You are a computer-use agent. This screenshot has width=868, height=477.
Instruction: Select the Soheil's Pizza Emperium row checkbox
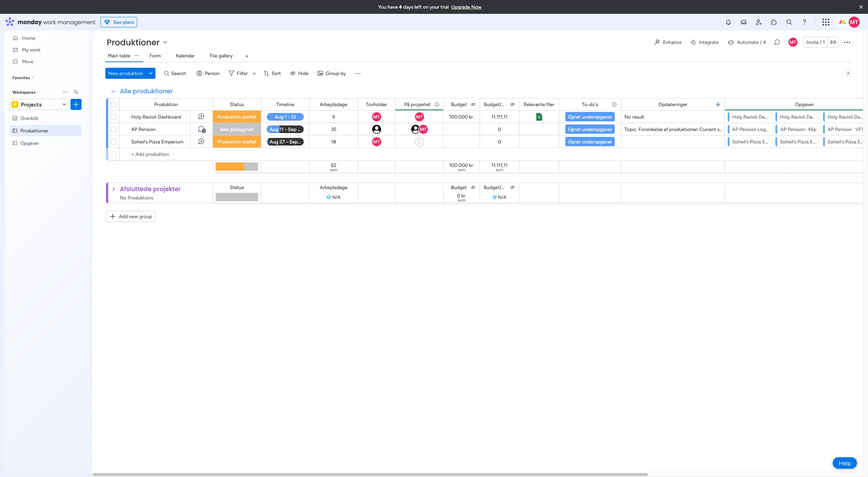coord(114,142)
